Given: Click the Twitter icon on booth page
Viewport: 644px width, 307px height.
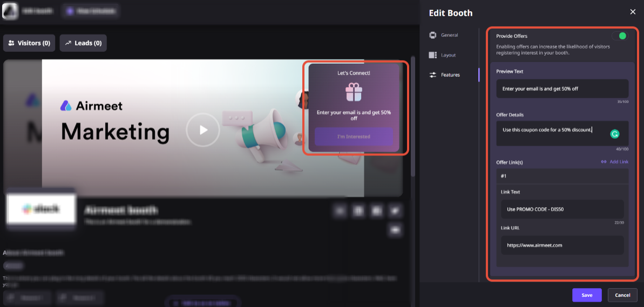Looking at the screenshot, I should [395, 211].
